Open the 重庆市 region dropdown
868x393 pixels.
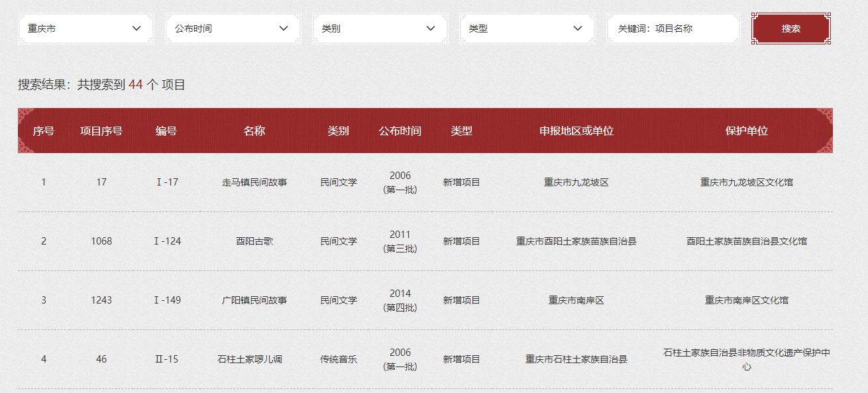pos(85,28)
